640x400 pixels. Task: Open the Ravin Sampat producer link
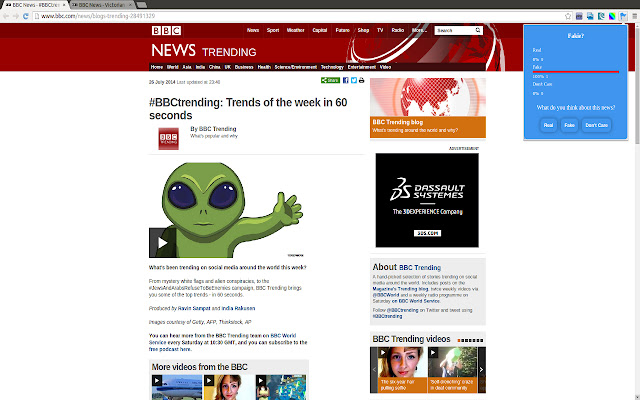tap(194, 309)
